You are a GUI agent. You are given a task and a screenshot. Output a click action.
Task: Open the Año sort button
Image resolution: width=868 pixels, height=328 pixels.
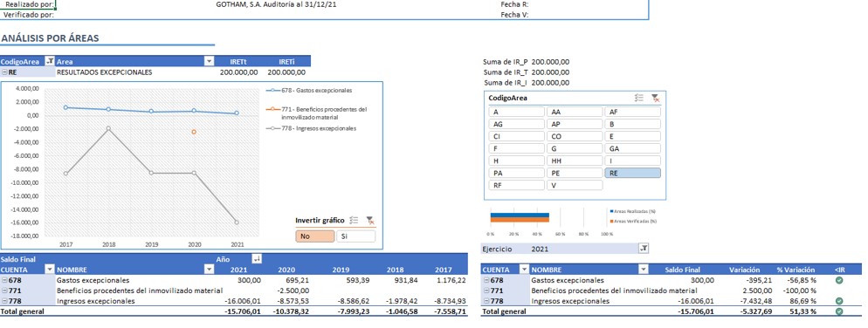(x=257, y=259)
